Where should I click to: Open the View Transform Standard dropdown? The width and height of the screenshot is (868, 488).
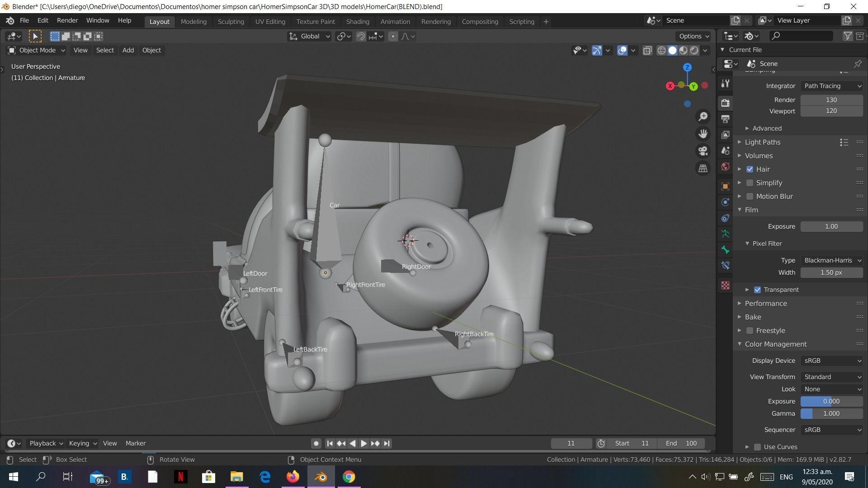(x=832, y=377)
